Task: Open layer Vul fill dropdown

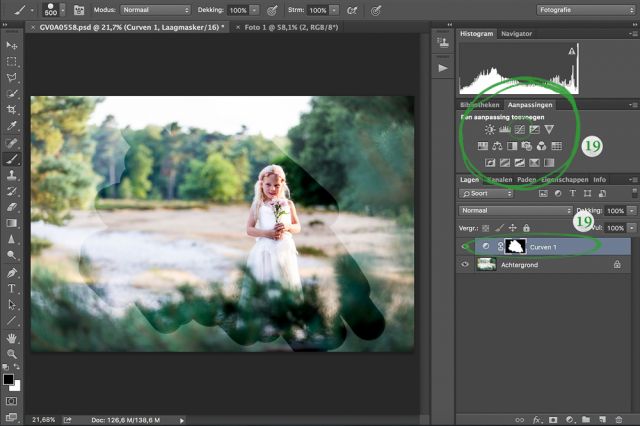Action: 632,228
